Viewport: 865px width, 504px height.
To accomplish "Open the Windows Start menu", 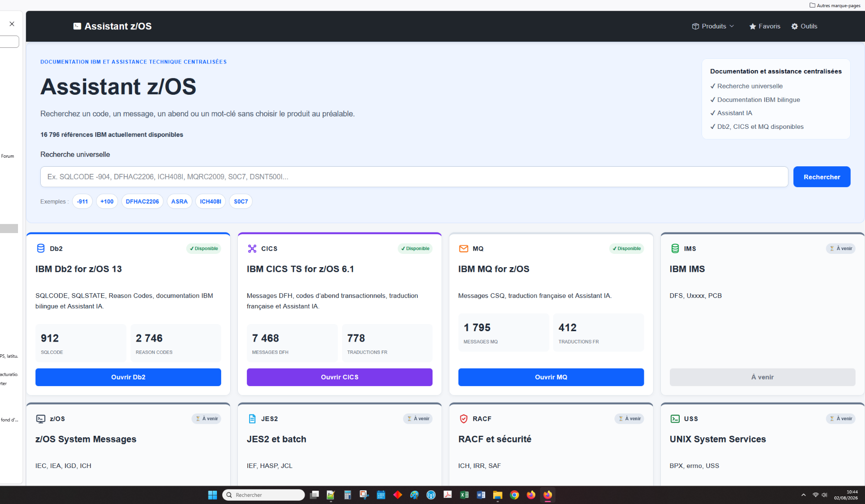I will tap(212, 495).
